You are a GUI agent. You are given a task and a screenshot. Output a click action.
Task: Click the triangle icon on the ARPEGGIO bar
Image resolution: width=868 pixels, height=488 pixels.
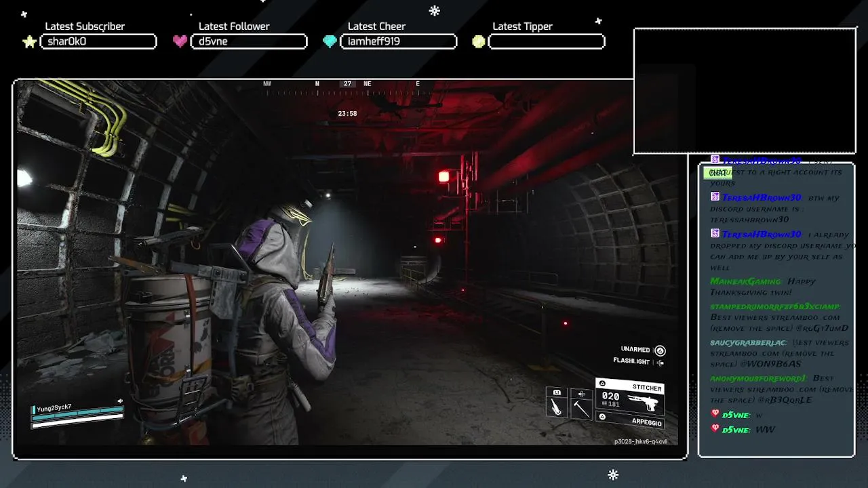tap(602, 418)
